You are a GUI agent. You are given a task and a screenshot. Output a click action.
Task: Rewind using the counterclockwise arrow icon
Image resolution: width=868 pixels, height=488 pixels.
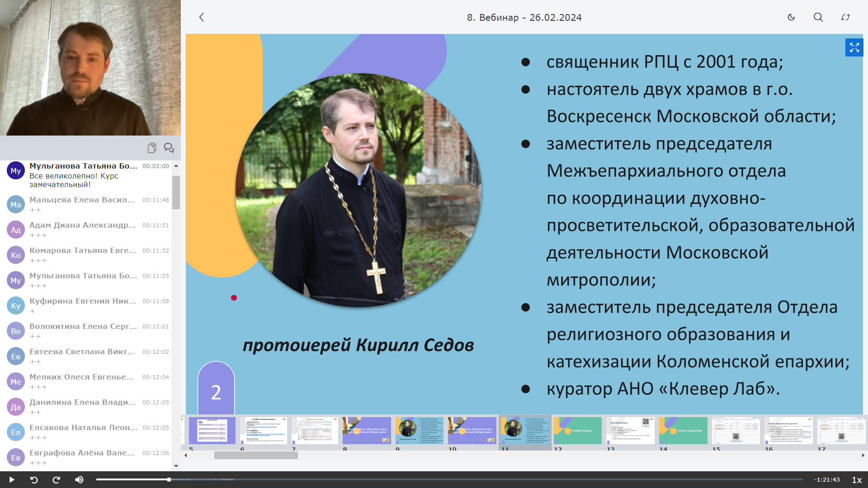pos(34,480)
